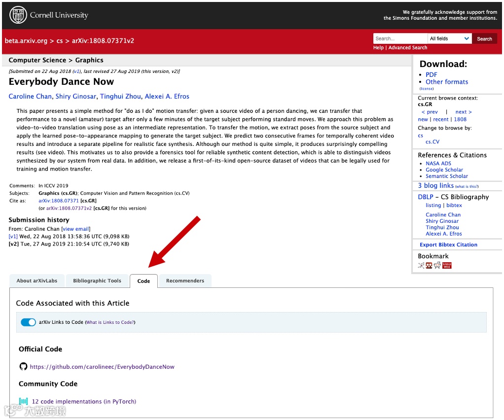This screenshot has height=420, width=504.
Task: Share via the Reddit bookmark icon
Action: pyautogui.click(x=437, y=265)
